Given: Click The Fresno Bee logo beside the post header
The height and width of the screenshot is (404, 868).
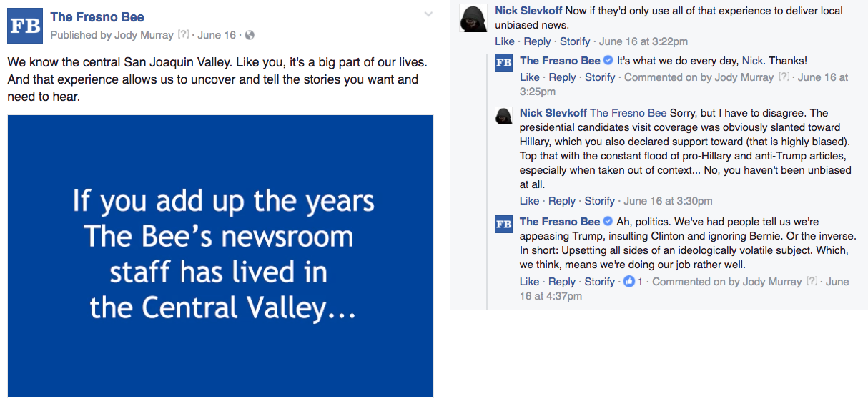Looking at the screenshot, I should click(x=25, y=26).
